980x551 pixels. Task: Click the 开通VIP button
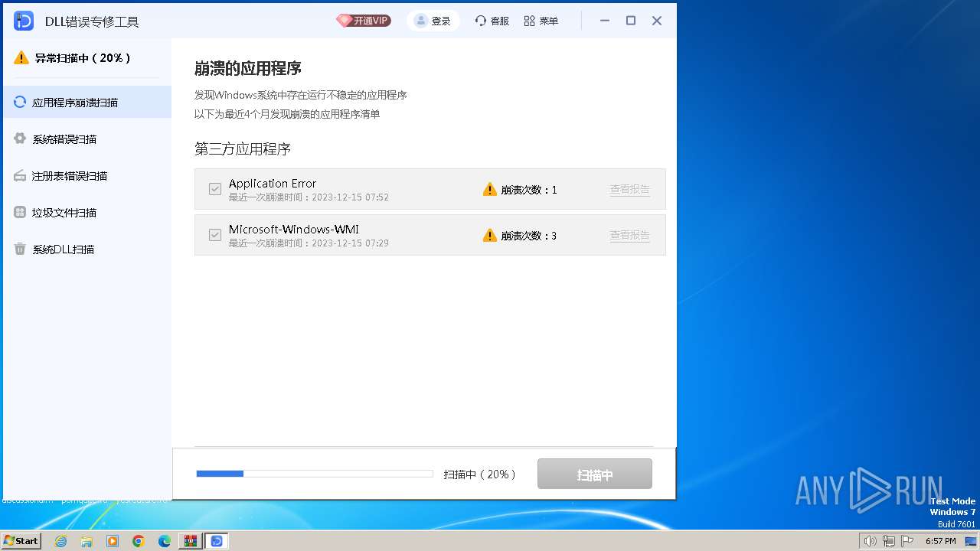pos(363,21)
